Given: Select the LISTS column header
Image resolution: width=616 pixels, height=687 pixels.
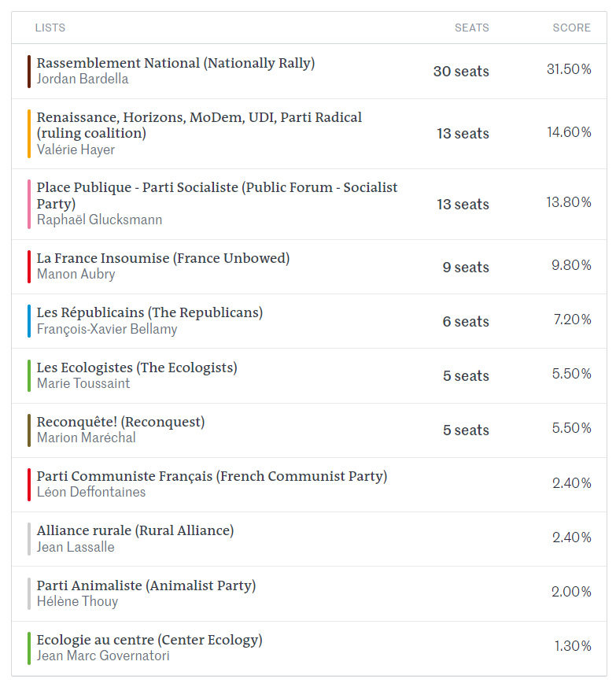Looking at the screenshot, I should tap(50, 28).
